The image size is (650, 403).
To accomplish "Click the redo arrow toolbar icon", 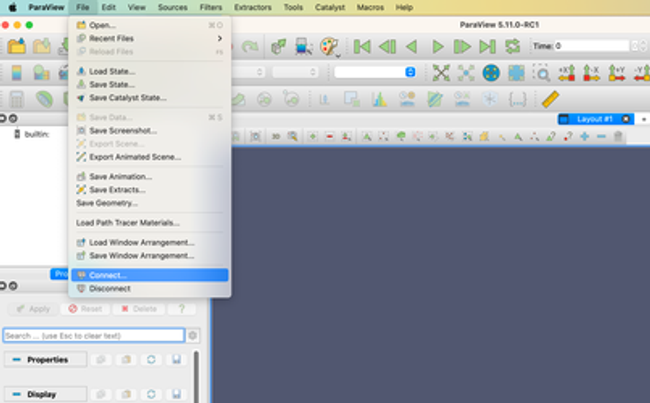I will tap(250, 46).
